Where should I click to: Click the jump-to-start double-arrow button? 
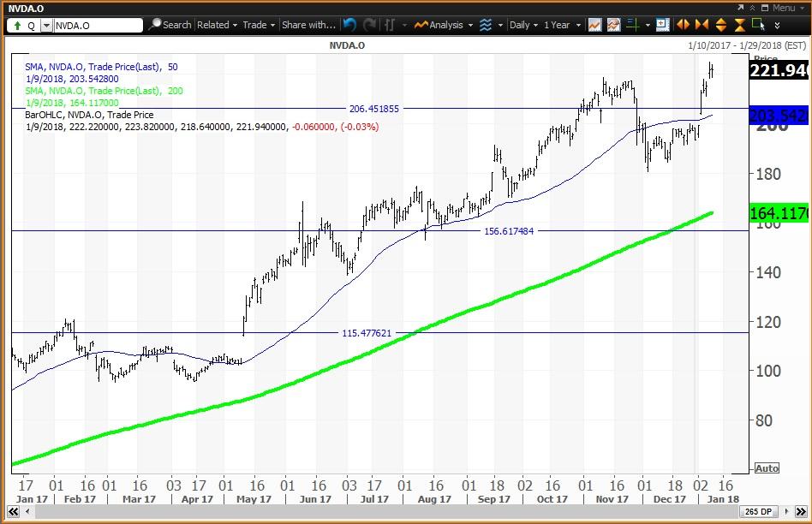(x=13, y=511)
